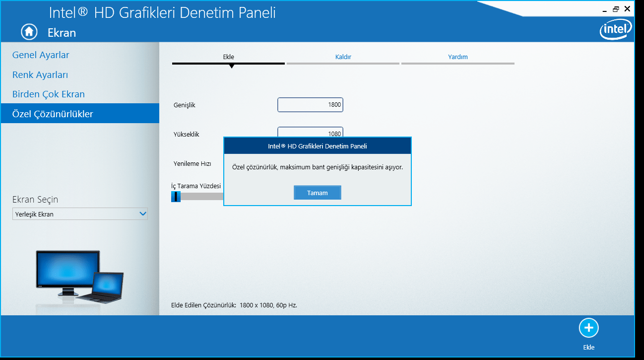Screen dimensions: 644x360
Task: Click the Ekran Seçin label
Action: pyautogui.click(x=35, y=200)
